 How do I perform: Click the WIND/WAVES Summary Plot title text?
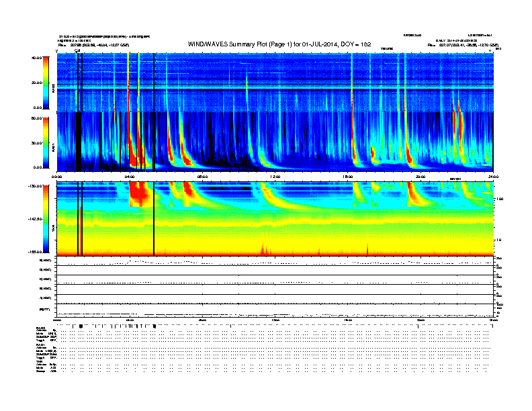[x=279, y=44]
